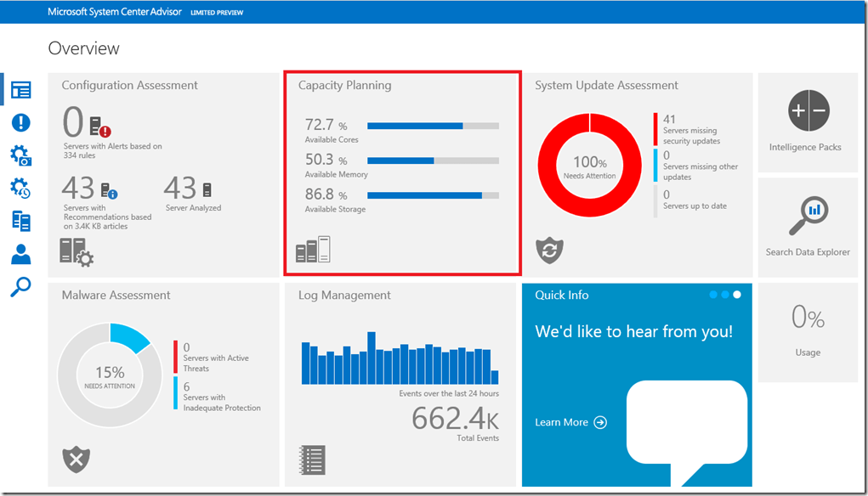
Task: Click the alerts exclamation sidebar icon
Action: pyautogui.click(x=20, y=122)
